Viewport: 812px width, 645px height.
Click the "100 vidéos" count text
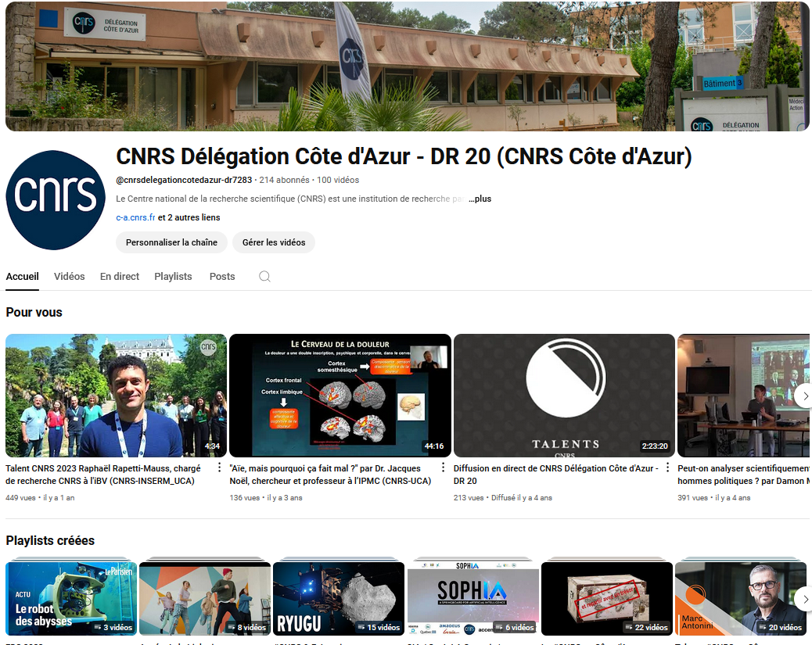point(338,180)
